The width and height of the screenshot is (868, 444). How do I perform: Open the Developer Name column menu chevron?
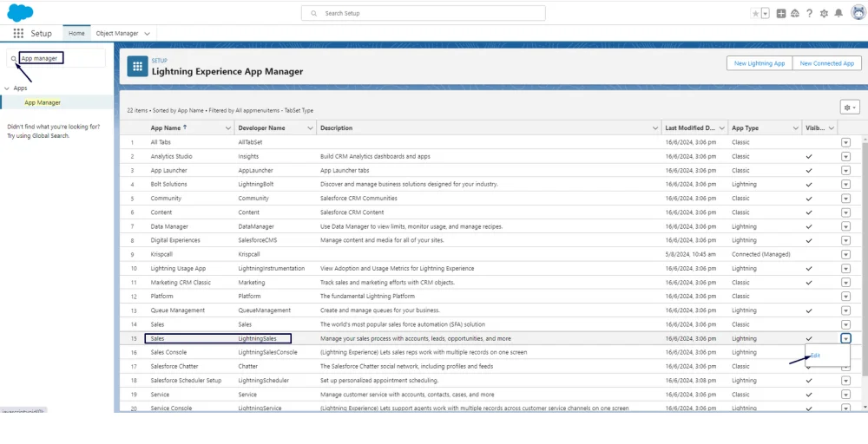tap(310, 127)
